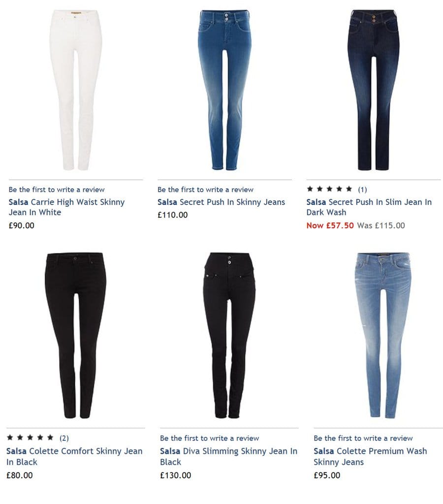
Task: Open Salsa Colette Comfort Skinny Jean link
Action: pyautogui.click(x=74, y=456)
